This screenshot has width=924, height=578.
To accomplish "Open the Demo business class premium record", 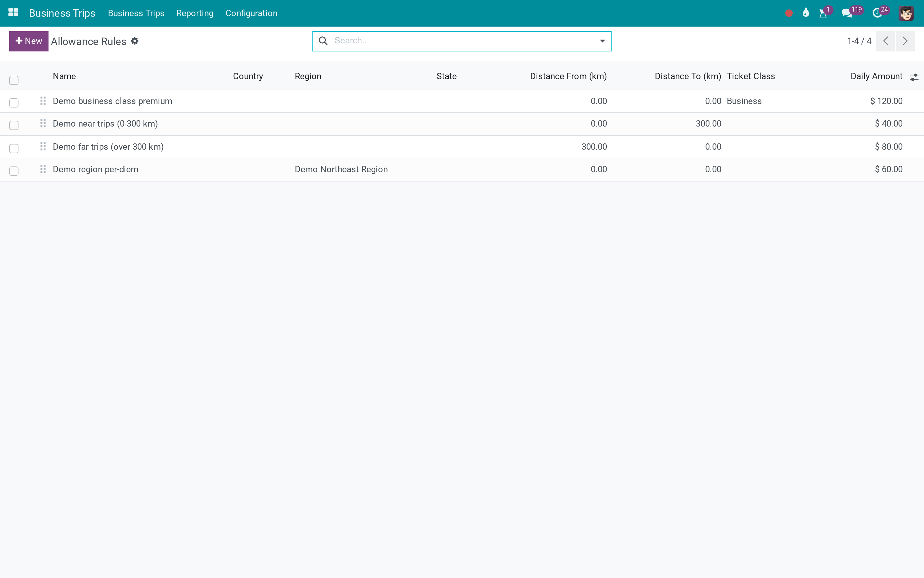I will click(112, 101).
